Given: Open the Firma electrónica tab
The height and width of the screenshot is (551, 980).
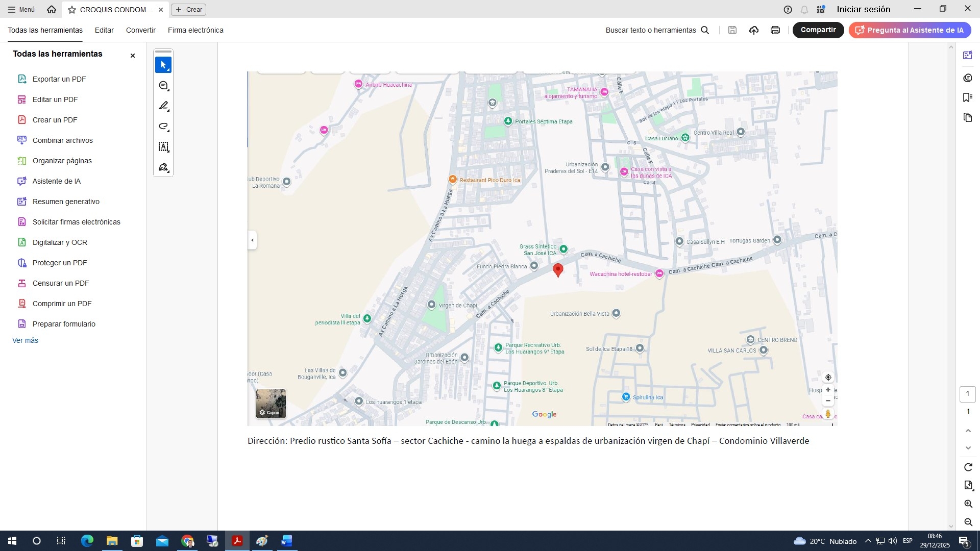Looking at the screenshot, I should coord(195,30).
